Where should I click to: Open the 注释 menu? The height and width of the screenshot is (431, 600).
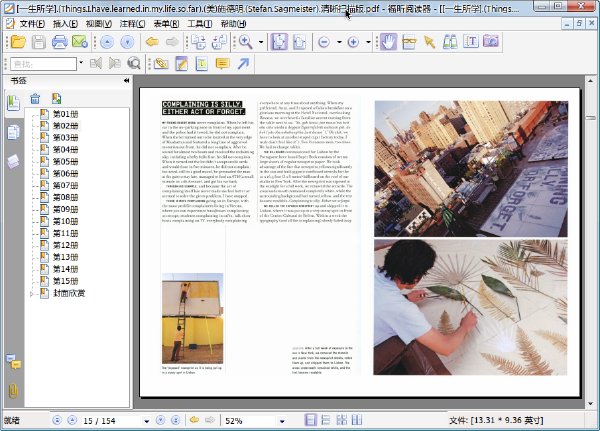[132, 24]
